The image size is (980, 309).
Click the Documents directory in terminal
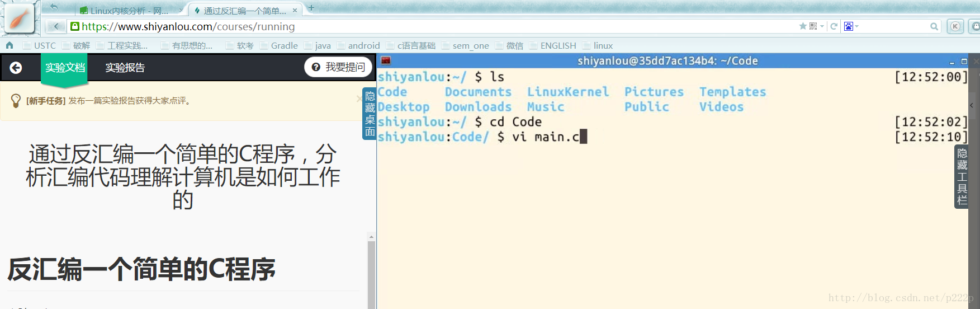(x=478, y=92)
